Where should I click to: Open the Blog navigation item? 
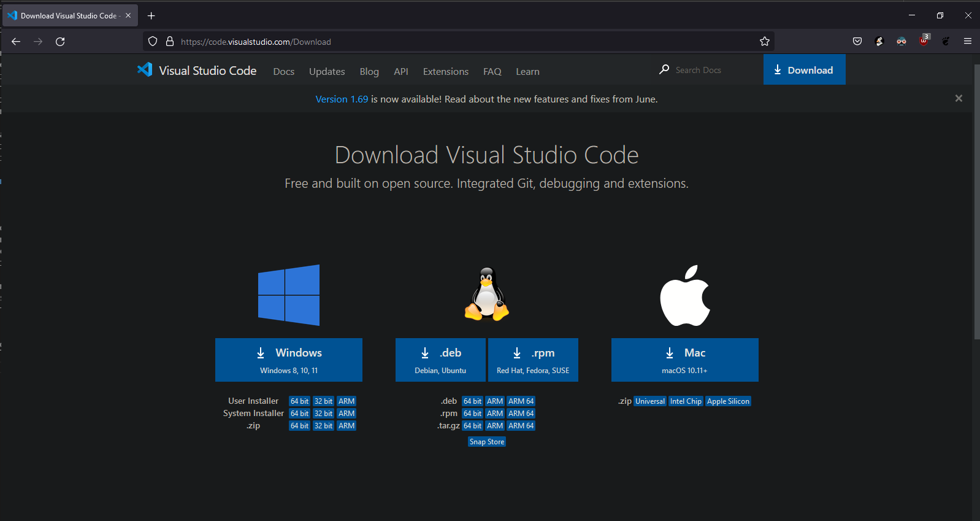pyautogui.click(x=369, y=72)
